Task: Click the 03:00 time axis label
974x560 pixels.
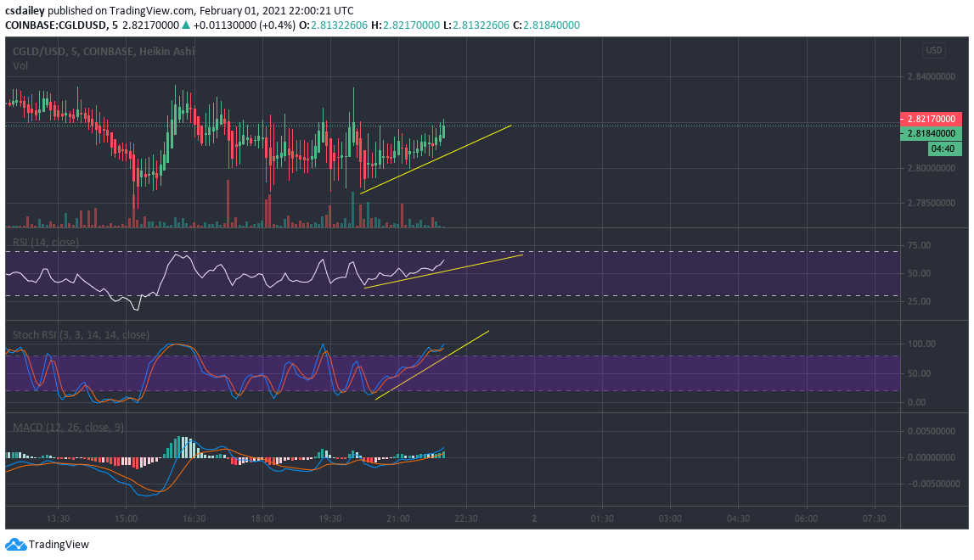Action: point(670,518)
